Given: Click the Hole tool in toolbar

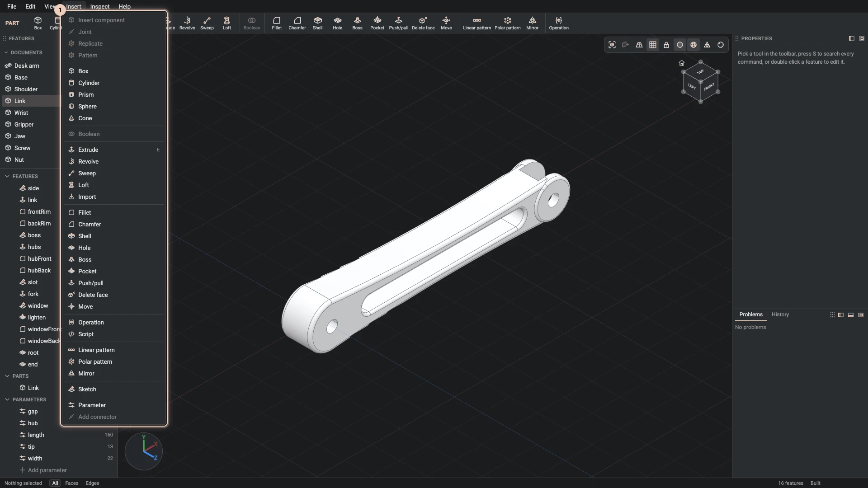Looking at the screenshot, I should click(338, 23).
